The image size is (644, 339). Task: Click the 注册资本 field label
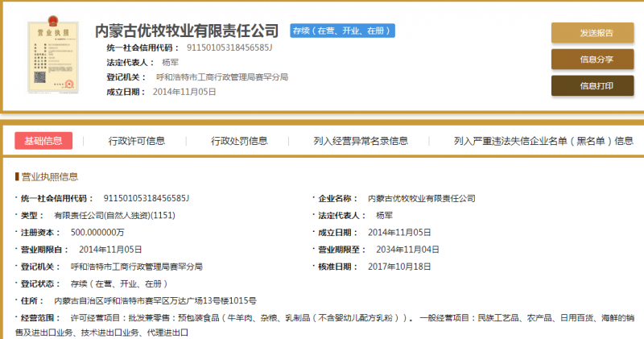pos(40,233)
